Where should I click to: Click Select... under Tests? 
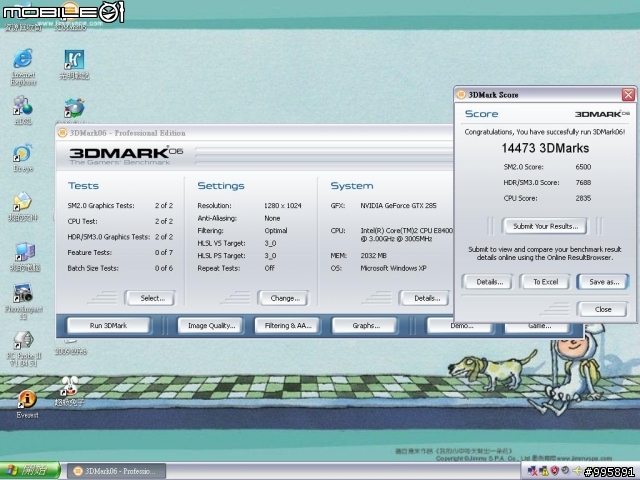point(150,298)
